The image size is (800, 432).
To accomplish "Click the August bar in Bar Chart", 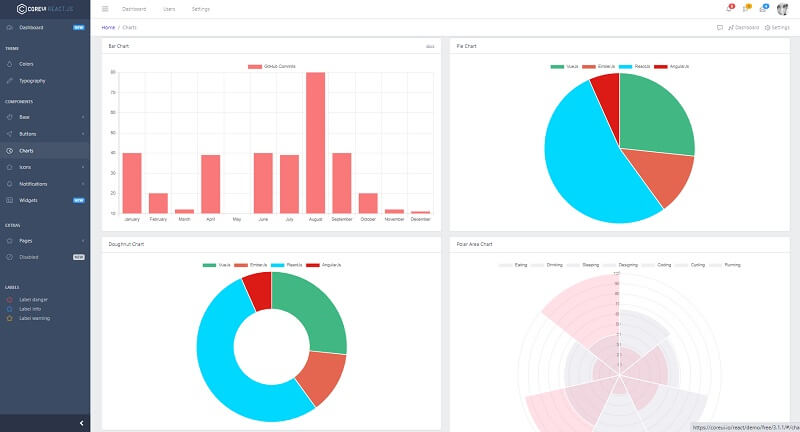I will click(x=315, y=142).
